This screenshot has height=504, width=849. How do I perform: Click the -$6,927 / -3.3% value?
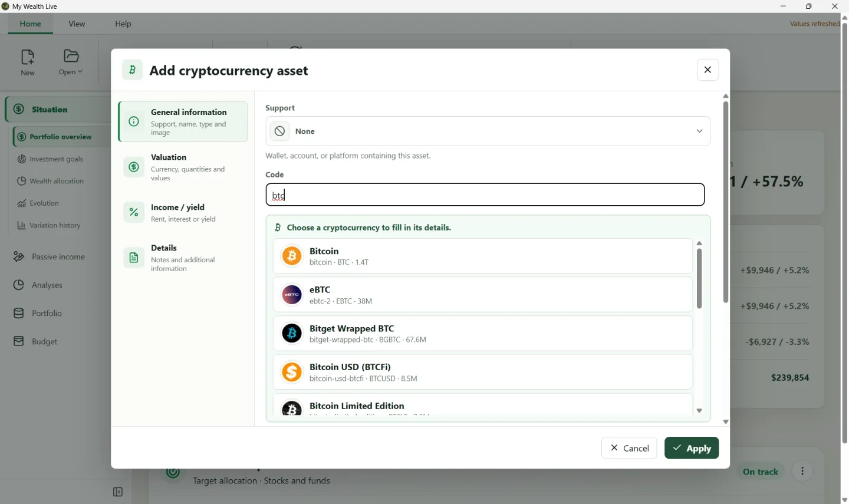point(777,342)
